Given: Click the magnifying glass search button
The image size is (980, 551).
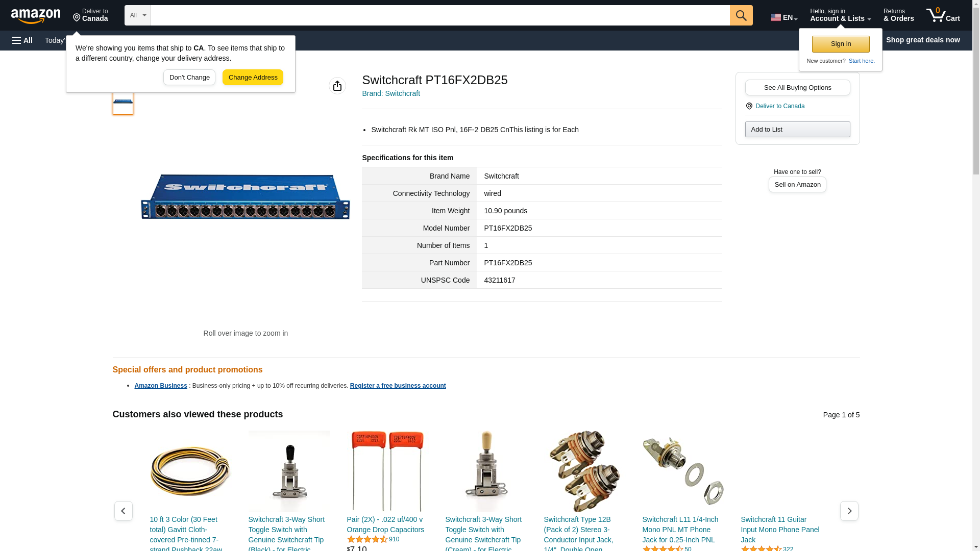Looking at the screenshot, I should pos(741,15).
